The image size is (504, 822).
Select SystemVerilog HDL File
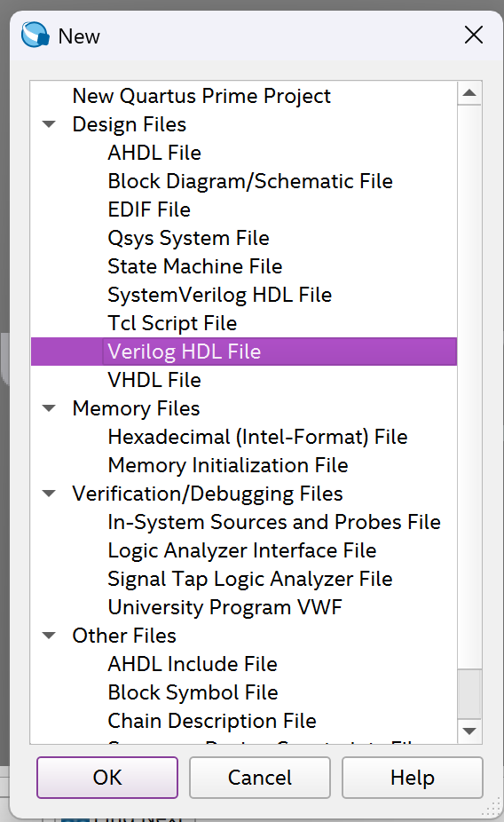(x=219, y=295)
